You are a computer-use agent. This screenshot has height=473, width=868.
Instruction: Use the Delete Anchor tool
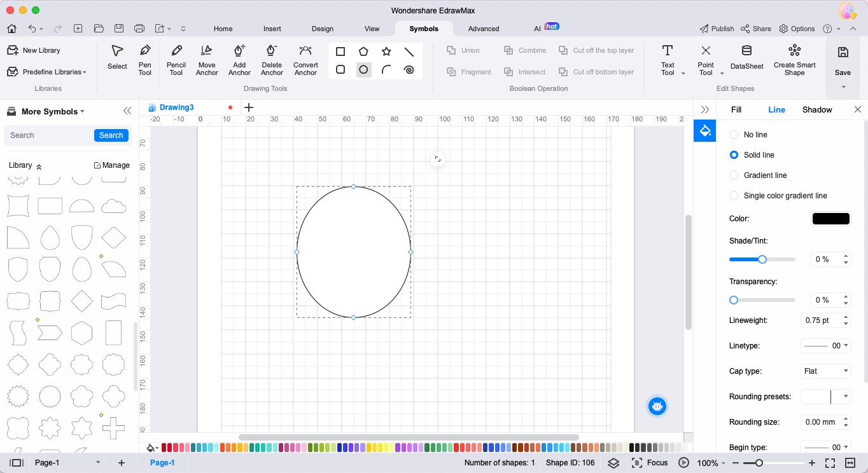[x=272, y=60]
